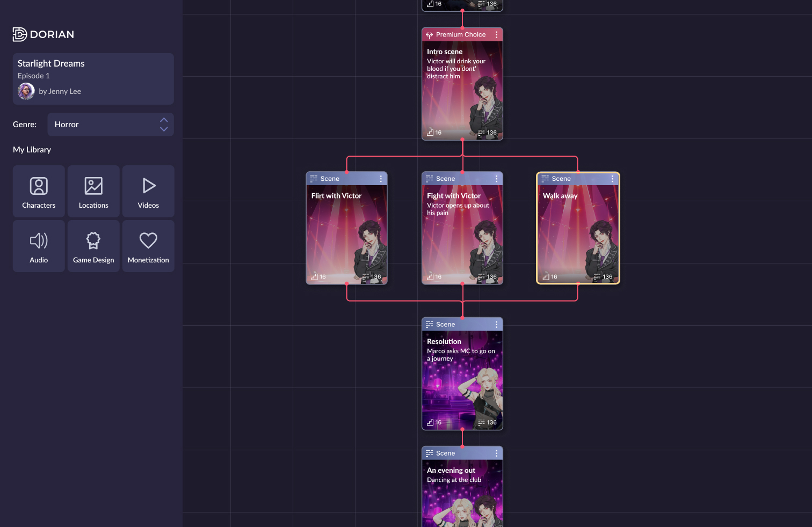Open the Characters library
This screenshot has height=527, width=812.
[39, 191]
